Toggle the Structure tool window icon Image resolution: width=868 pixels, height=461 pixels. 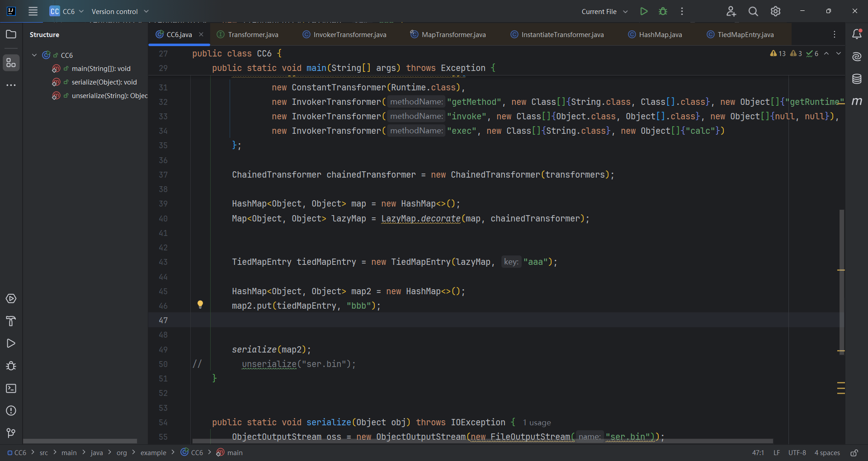[x=11, y=63]
